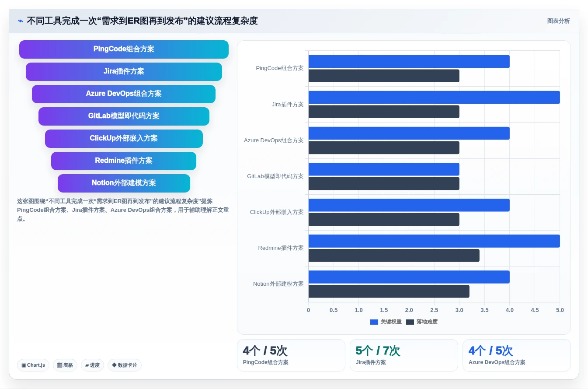Toggle the 落地难度 legend item
588x389 pixels.
click(422, 322)
